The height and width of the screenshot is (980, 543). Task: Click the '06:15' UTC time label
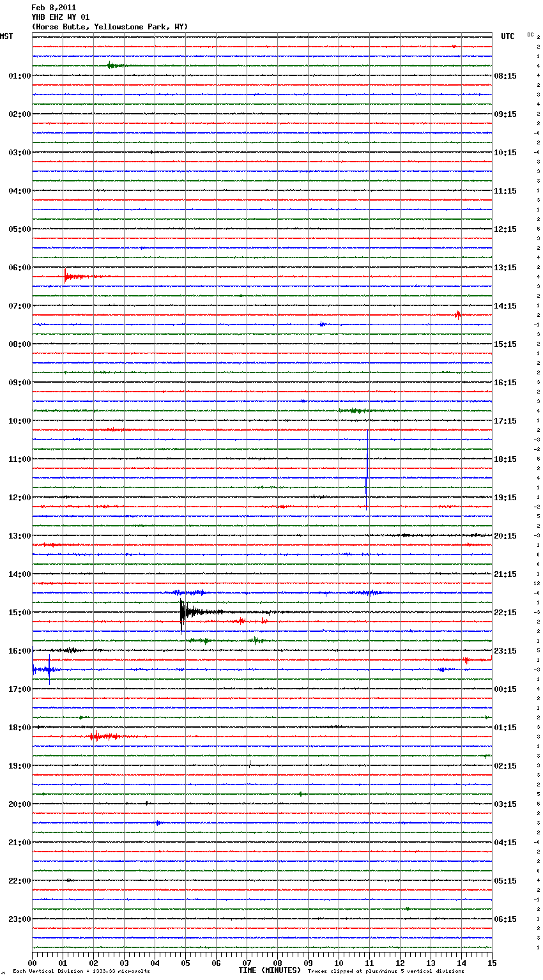pos(505,919)
